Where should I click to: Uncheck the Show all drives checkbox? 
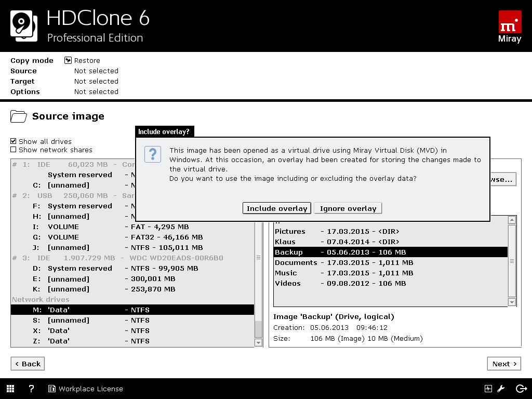click(13, 141)
